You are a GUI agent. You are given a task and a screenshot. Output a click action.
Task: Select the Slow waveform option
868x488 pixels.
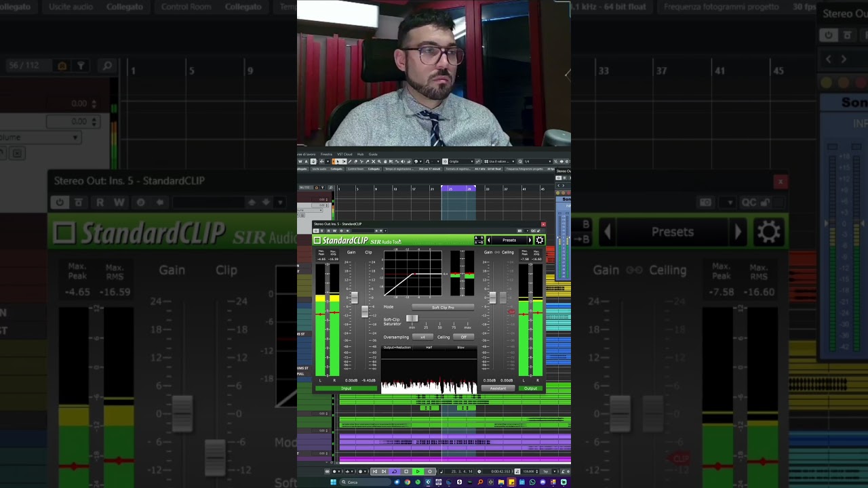(x=461, y=348)
